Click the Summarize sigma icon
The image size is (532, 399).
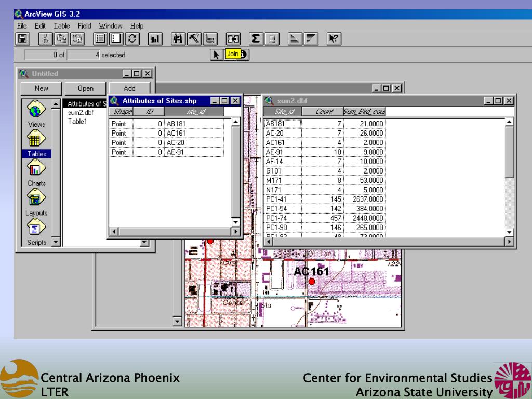point(255,39)
